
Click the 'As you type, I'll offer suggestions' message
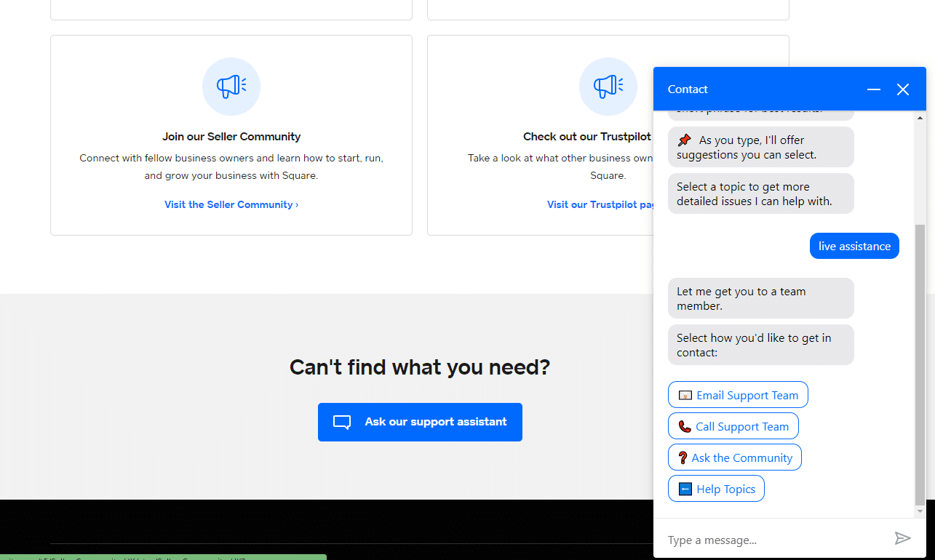coord(761,147)
